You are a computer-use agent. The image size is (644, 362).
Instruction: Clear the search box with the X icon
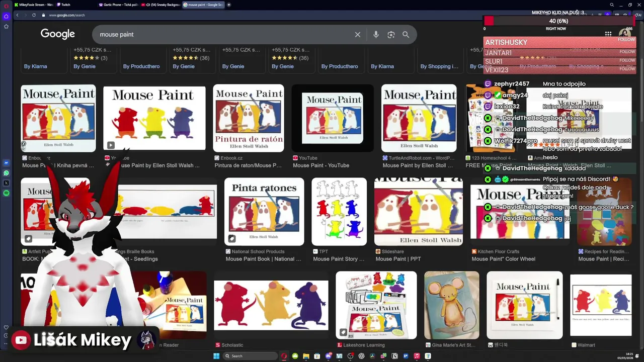(358, 35)
